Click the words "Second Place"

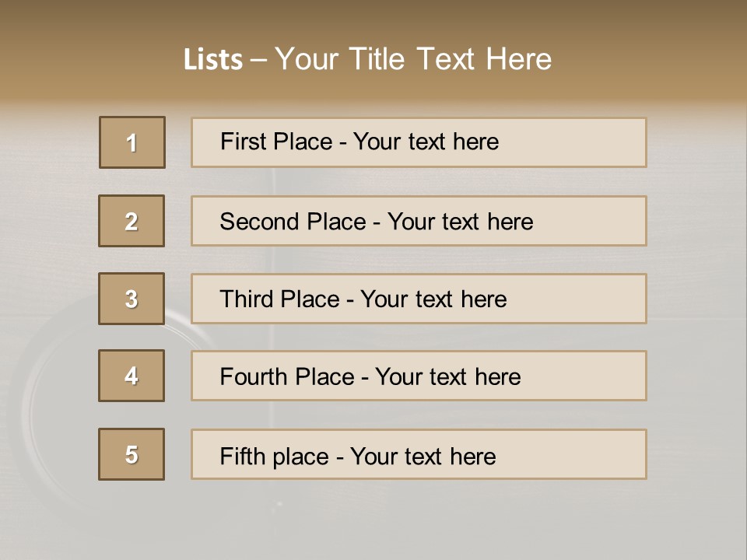click(292, 222)
